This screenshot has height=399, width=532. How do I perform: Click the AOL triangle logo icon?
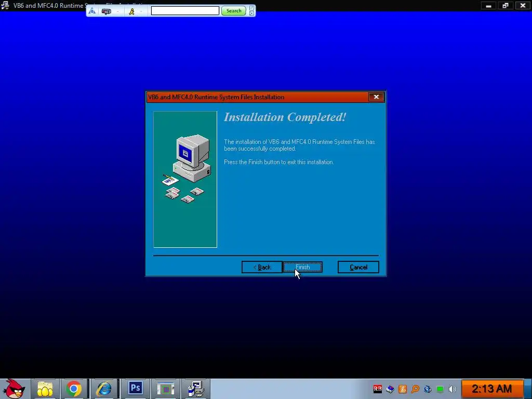pos(92,11)
